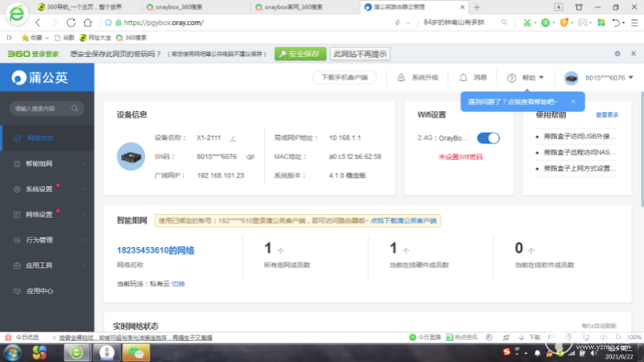644x362 pixels.
Task: Open 18235453610的网络 network link
Action: pos(155,250)
